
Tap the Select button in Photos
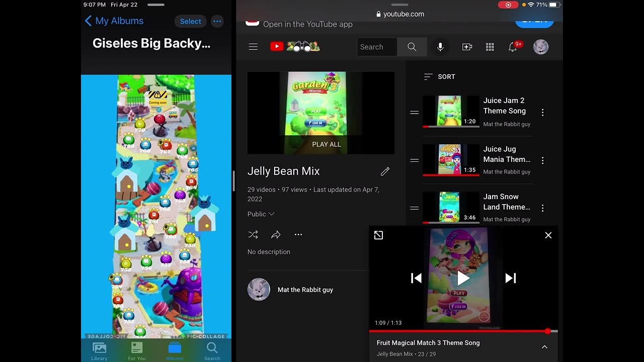190,21
